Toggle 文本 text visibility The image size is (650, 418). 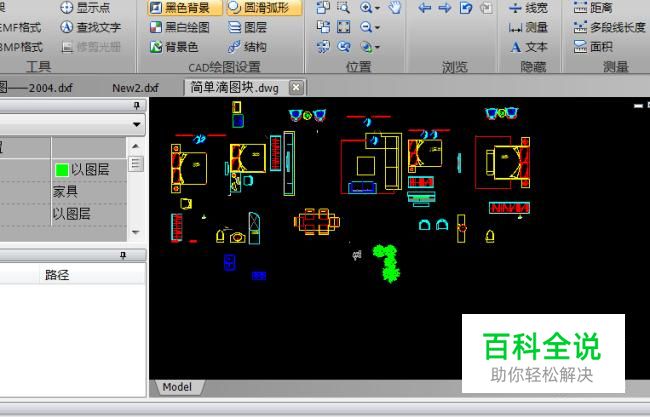point(528,47)
